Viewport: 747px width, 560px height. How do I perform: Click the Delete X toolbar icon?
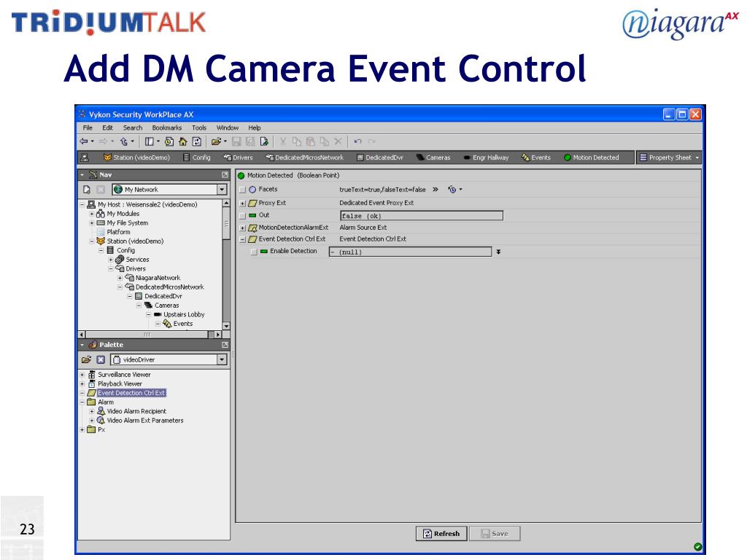(338, 141)
